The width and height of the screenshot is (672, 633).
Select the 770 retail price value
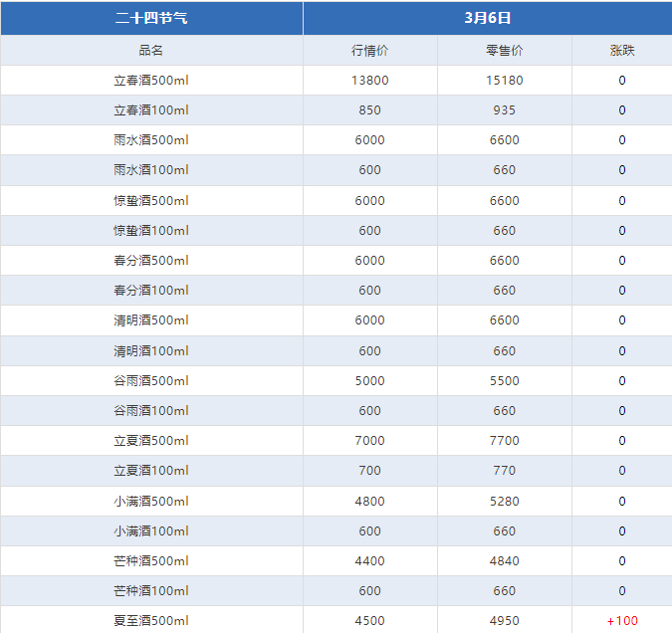point(505,471)
